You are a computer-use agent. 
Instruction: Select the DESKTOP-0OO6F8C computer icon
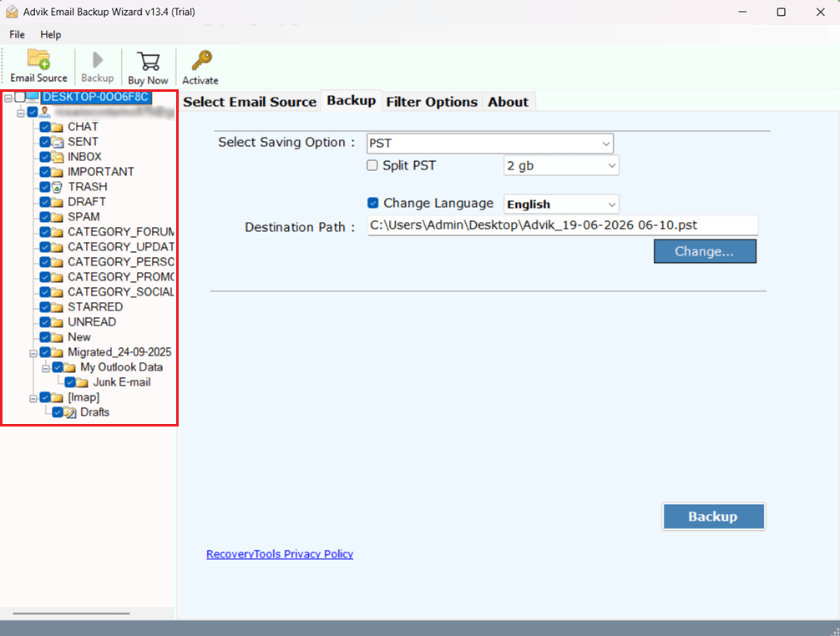[x=32, y=96]
